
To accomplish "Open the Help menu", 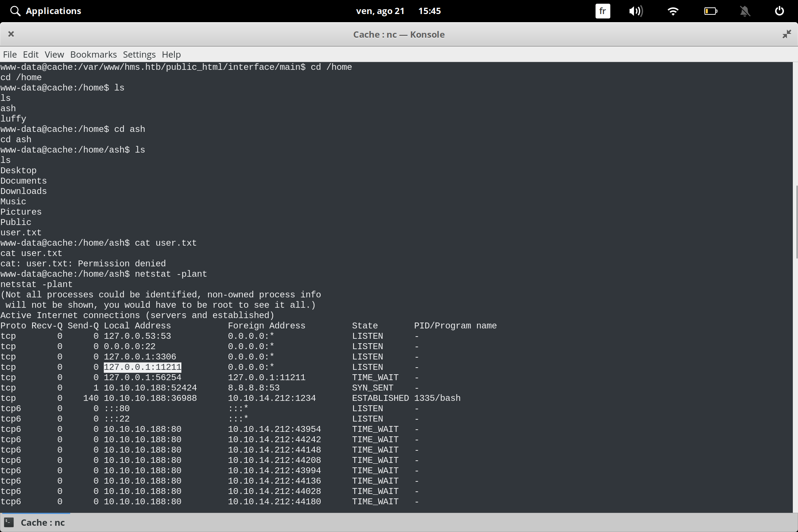I will click(171, 54).
